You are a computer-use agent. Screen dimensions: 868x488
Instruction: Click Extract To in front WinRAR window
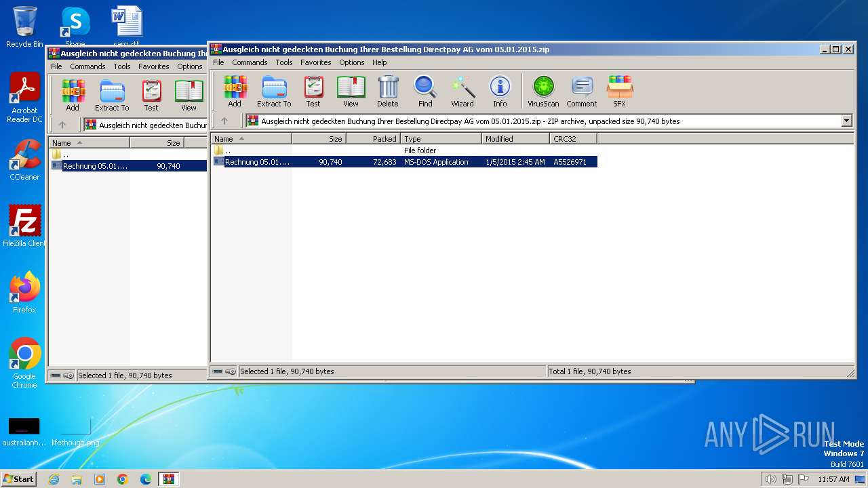[274, 91]
